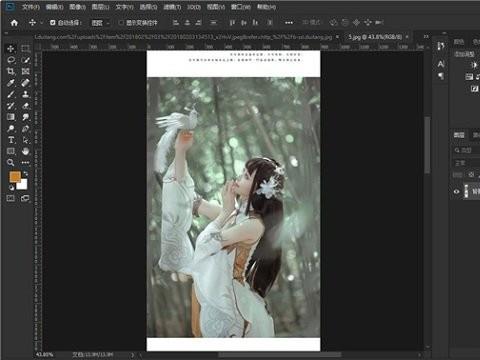This screenshot has width=480, height=360.
Task: Select the Horizontal Type tool
Action: [x=11, y=140]
